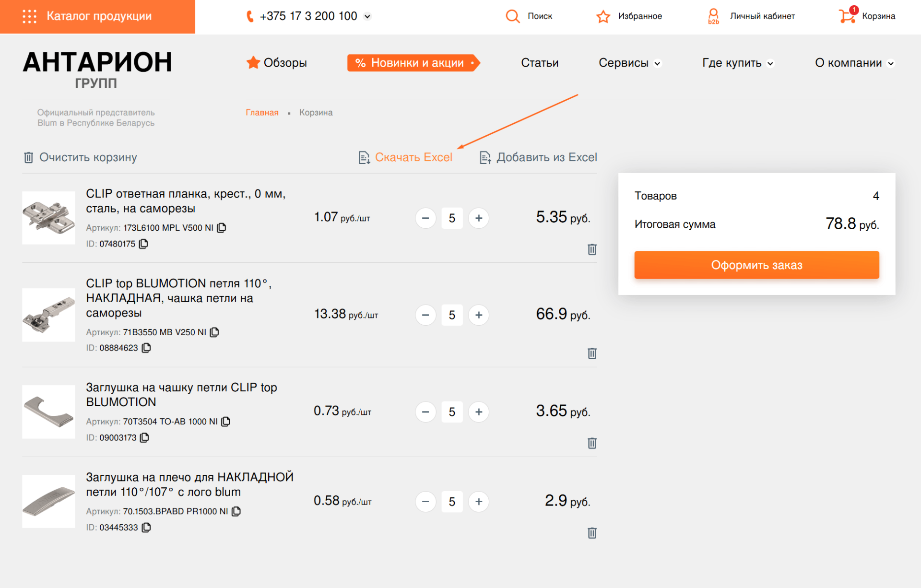Click the trash icon beside Очистить корзину
The image size is (921, 588).
[28, 157]
